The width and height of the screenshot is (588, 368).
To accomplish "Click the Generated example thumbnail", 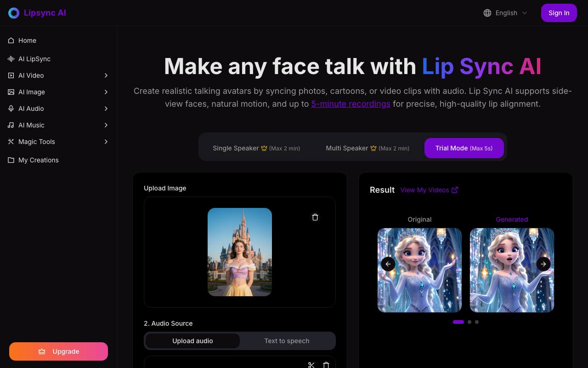I will point(512,270).
